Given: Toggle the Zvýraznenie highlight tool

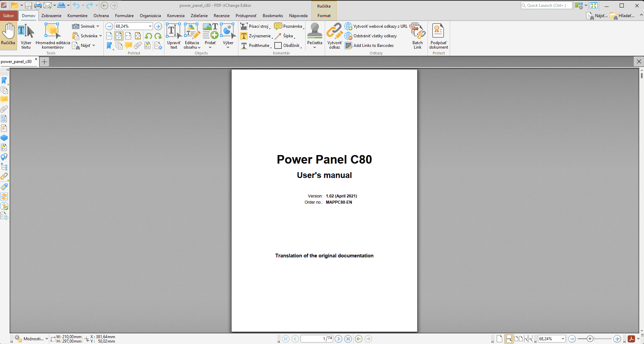Looking at the screenshot, I should click(256, 36).
